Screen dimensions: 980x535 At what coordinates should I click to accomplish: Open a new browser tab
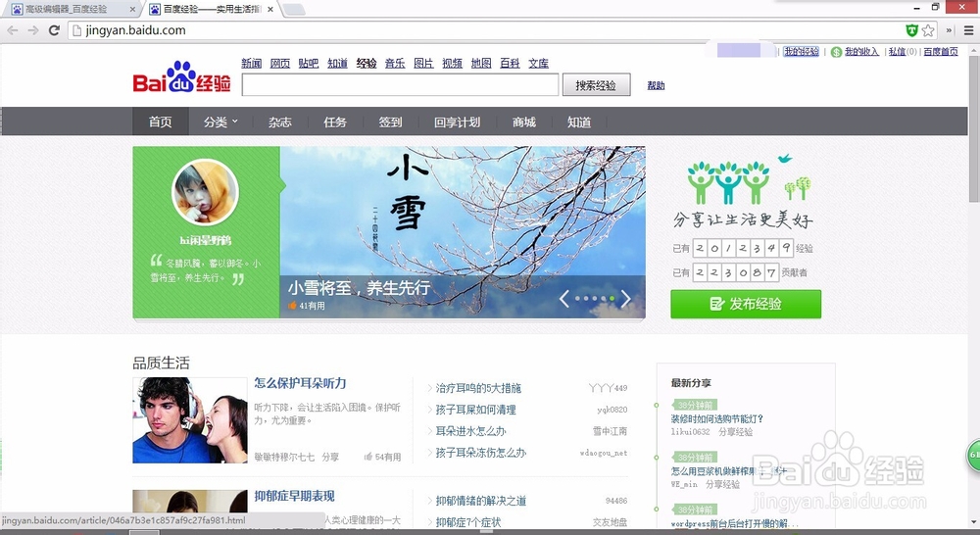[x=294, y=10]
